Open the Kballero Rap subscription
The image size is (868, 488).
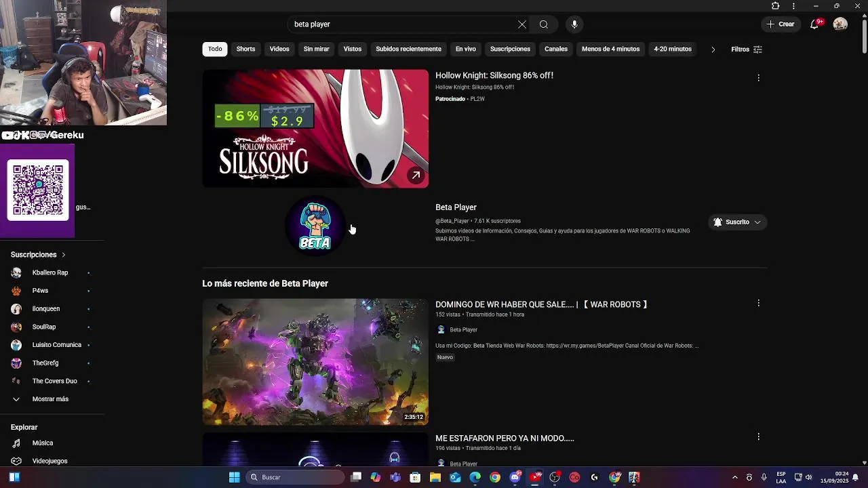[x=52, y=272]
